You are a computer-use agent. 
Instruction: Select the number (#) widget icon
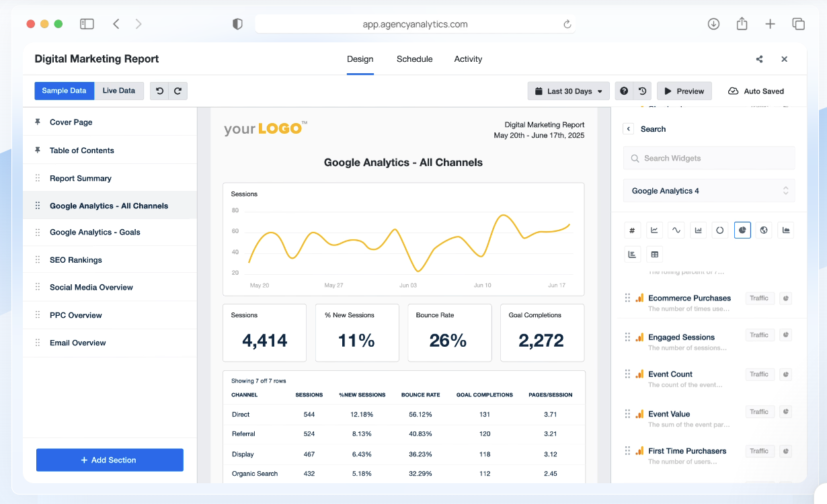point(632,230)
